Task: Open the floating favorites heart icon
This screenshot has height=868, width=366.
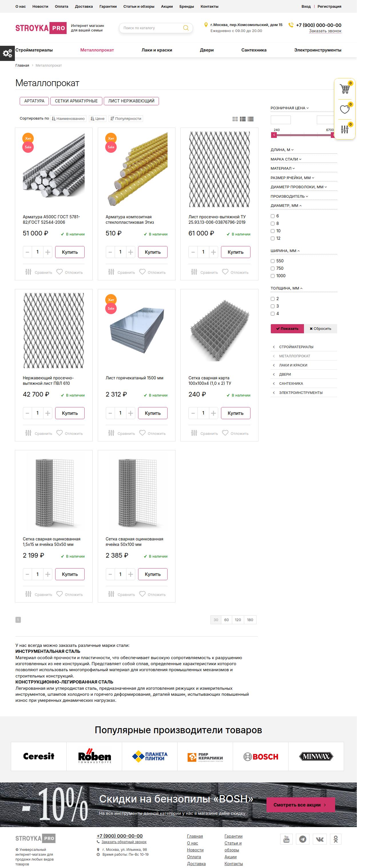Action: pyautogui.click(x=345, y=109)
